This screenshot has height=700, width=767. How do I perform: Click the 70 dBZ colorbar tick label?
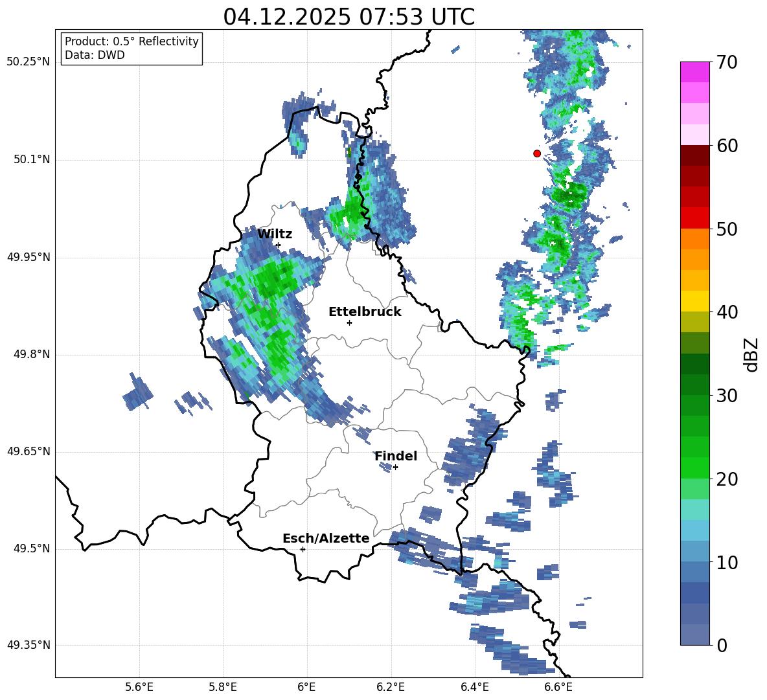tap(727, 63)
